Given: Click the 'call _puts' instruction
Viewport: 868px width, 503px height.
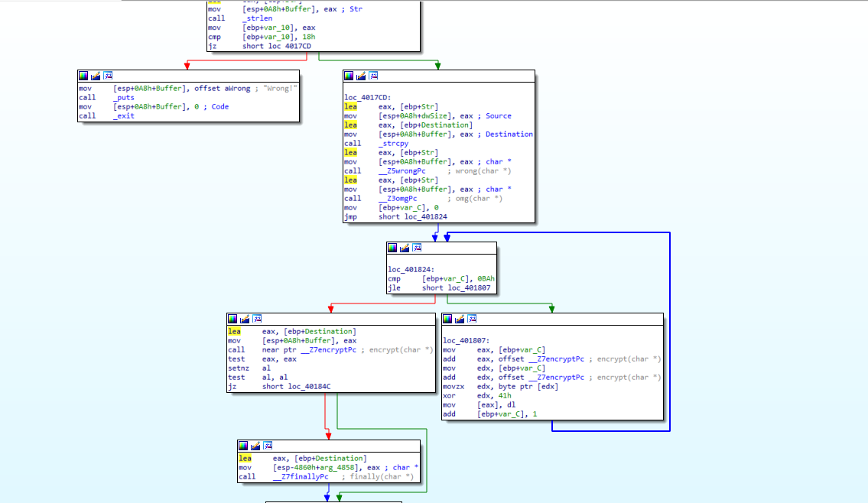Looking at the screenshot, I should tap(106, 97).
